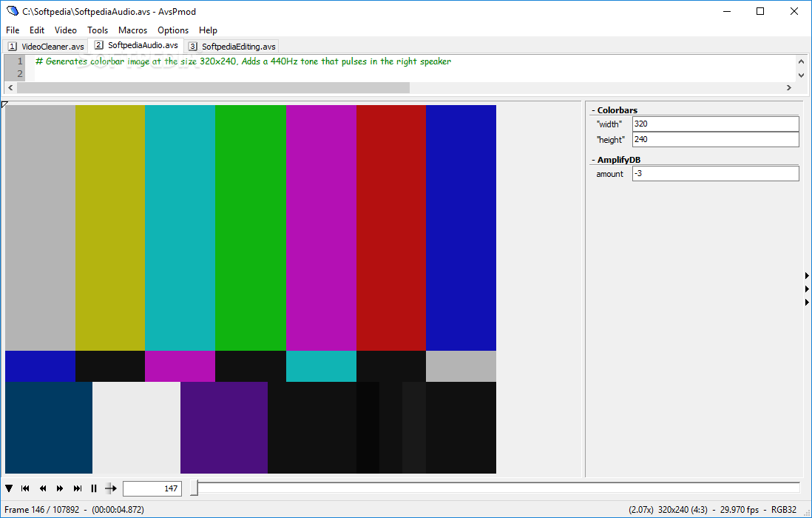Click the RGB32 colorspace status text
This screenshot has height=518, width=812.
(783, 510)
